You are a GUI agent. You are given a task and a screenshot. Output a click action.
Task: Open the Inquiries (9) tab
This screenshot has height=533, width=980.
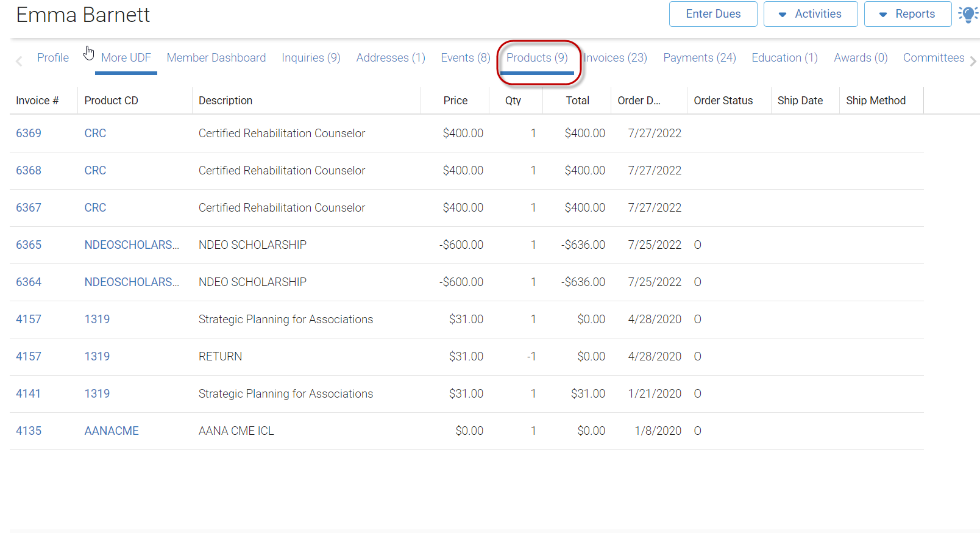pyautogui.click(x=311, y=58)
